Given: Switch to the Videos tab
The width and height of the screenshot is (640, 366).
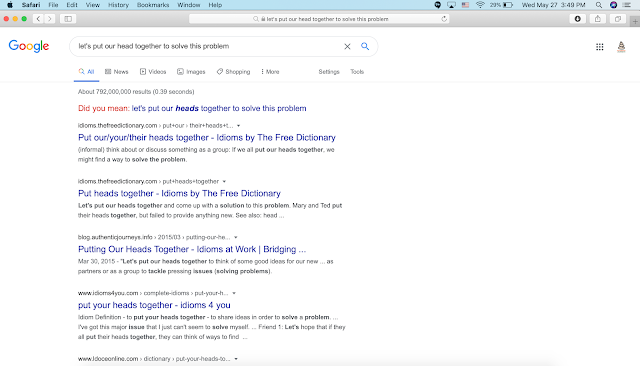Looking at the screenshot, I should 153,72.
